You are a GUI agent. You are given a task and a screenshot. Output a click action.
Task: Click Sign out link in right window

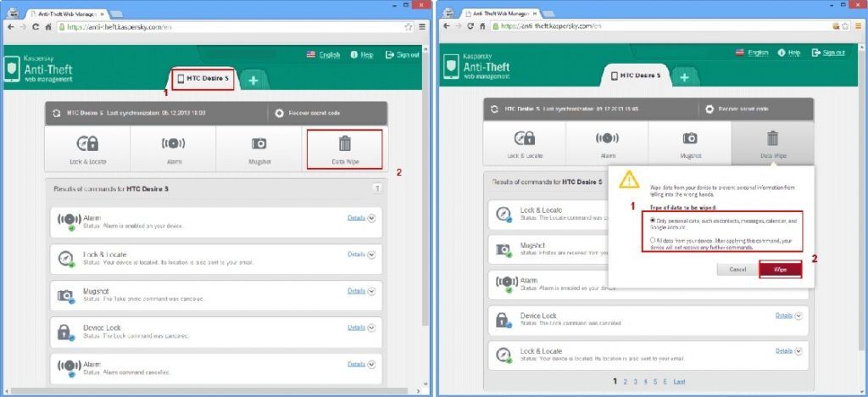point(829,53)
